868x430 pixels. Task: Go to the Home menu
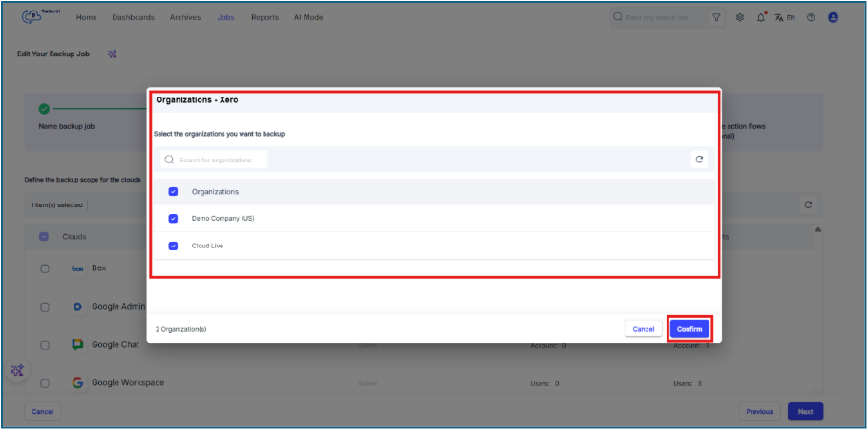[x=86, y=18]
